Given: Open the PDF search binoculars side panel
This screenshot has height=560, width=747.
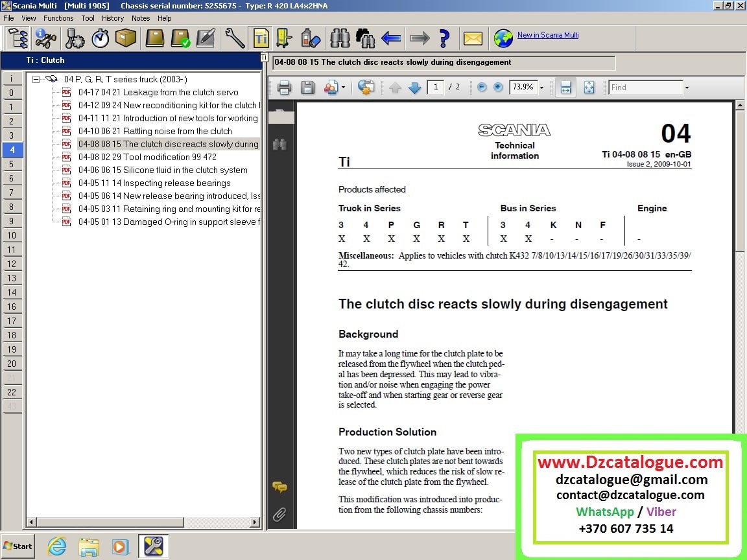Looking at the screenshot, I should pyautogui.click(x=279, y=145).
